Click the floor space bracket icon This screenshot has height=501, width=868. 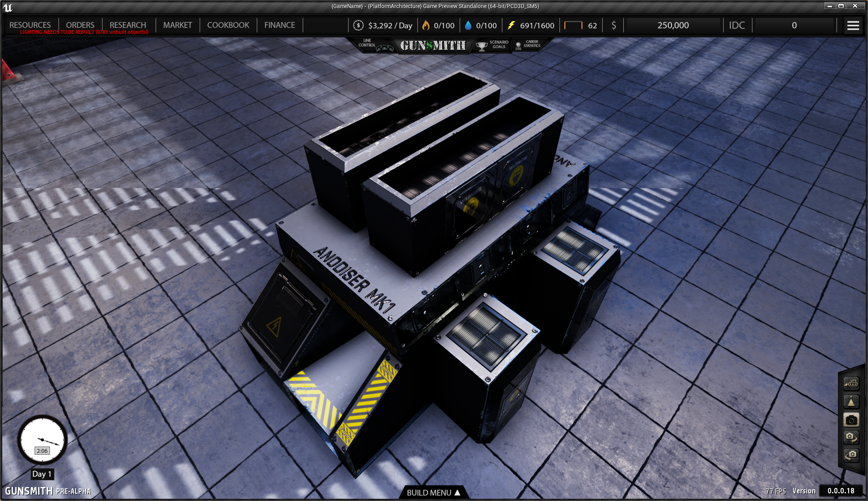(573, 25)
